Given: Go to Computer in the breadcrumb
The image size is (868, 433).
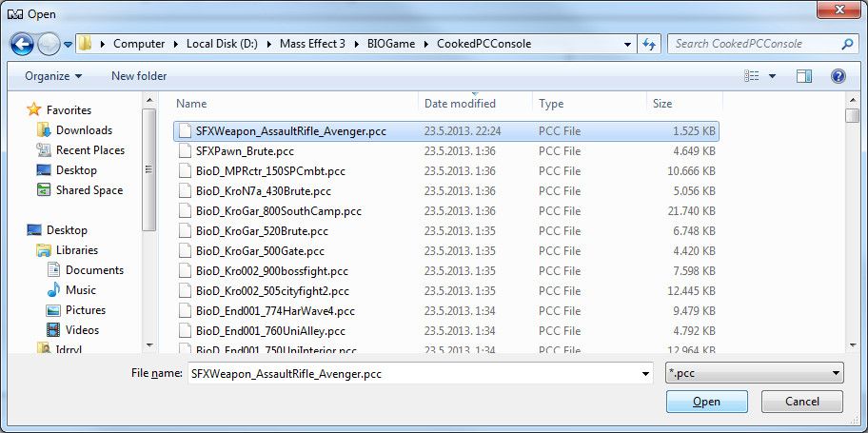Looking at the screenshot, I should [x=139, y=44].
